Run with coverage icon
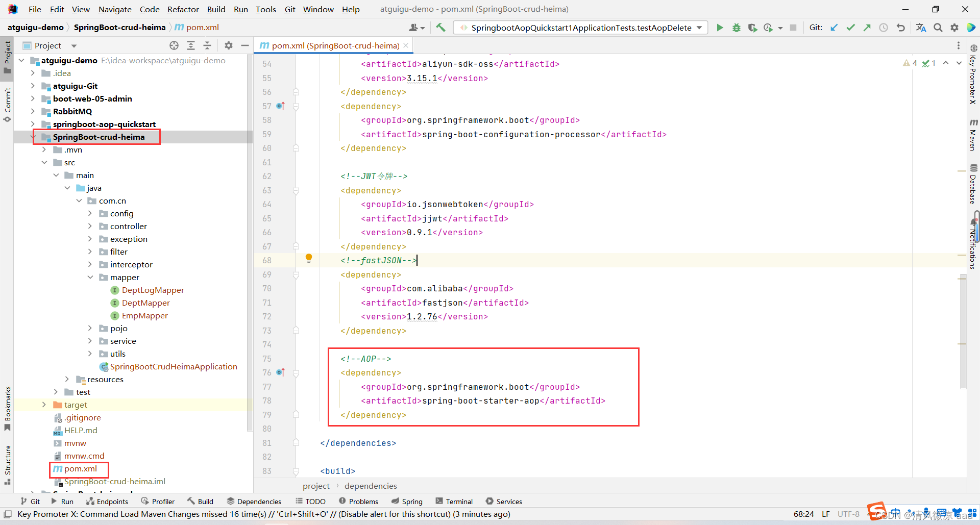Screen dimensions: 980x525 click(x=752, y=28)
